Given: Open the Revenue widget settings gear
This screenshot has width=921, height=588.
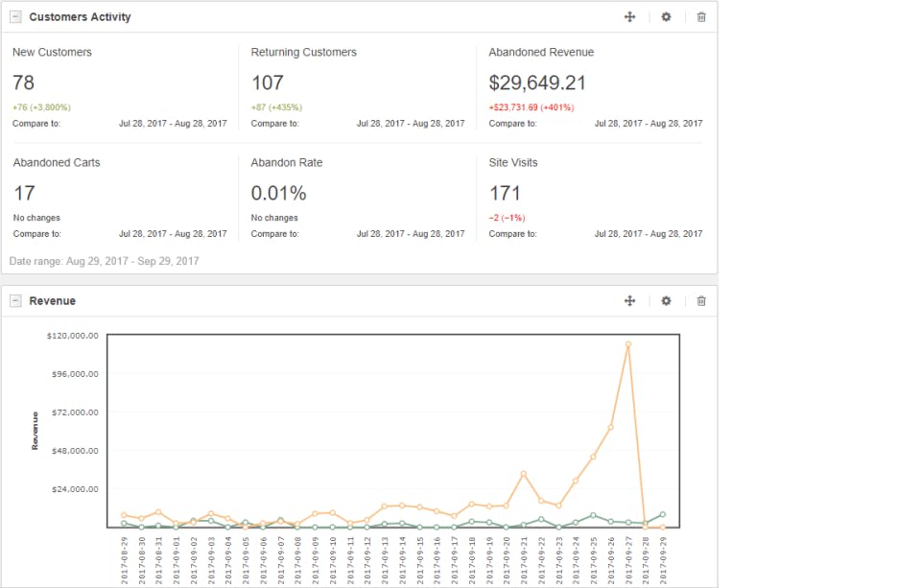Looking at the screenshot, I should coord(666,301).
